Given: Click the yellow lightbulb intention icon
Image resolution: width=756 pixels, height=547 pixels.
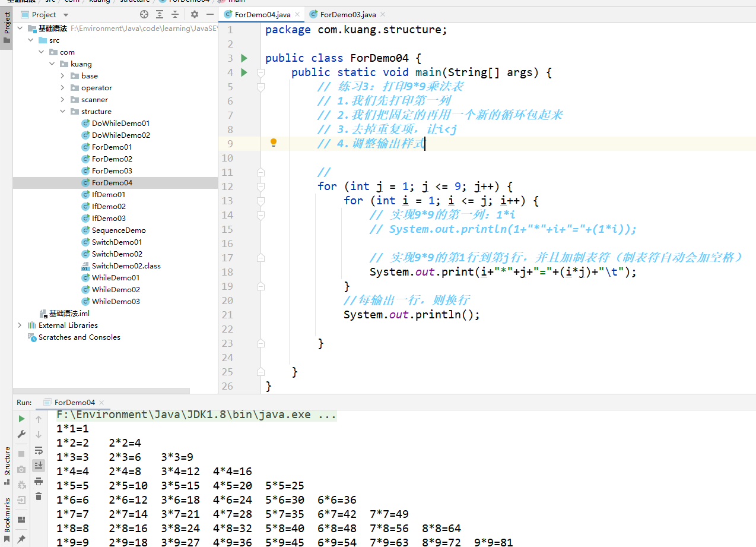Looking at the screenshot, I should pyautogui.click(x=274, y=143).
